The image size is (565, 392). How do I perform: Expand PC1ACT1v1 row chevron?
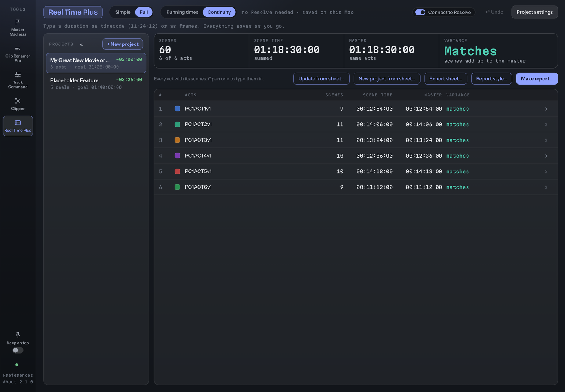click(546, 109)
